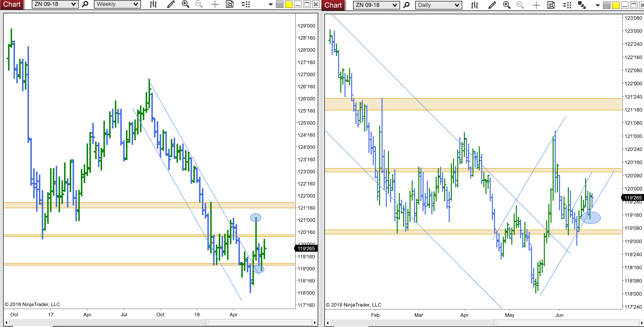Expand the toolbar overflow arrow in Daily chart
644x327 pixels.
pos(598,5)
